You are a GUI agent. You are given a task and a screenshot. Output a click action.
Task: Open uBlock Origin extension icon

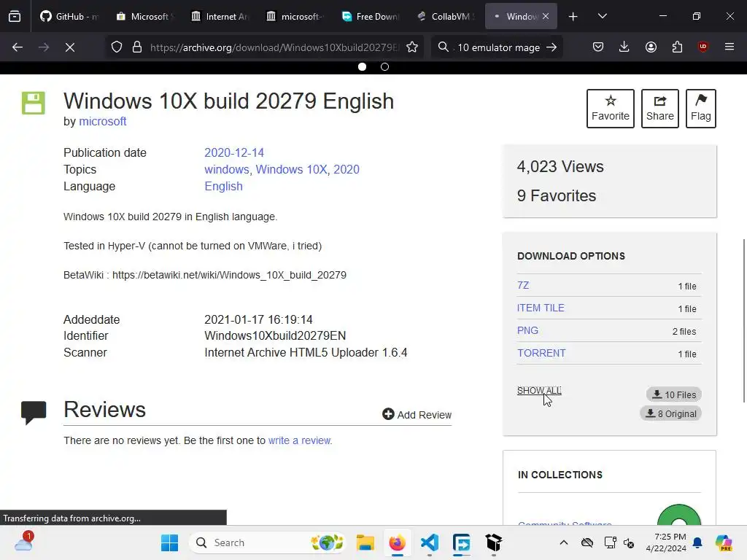tap(703, 47)
